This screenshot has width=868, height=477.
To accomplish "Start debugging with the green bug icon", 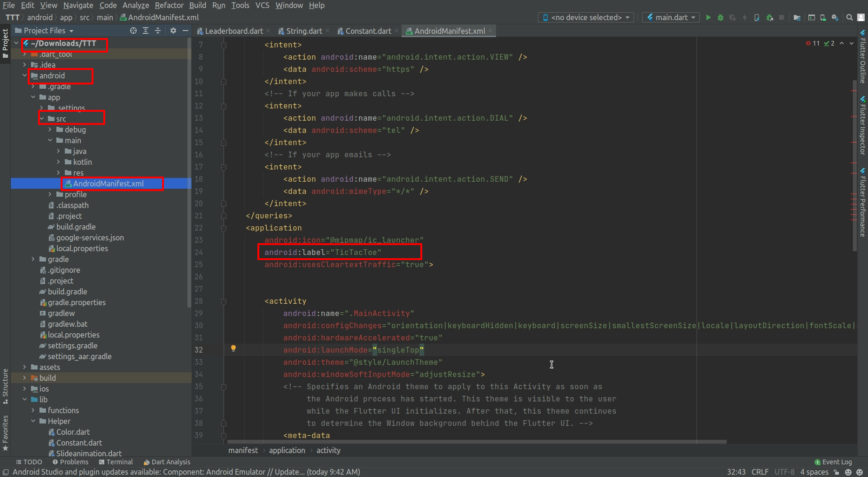I will (x=721, y=17).
